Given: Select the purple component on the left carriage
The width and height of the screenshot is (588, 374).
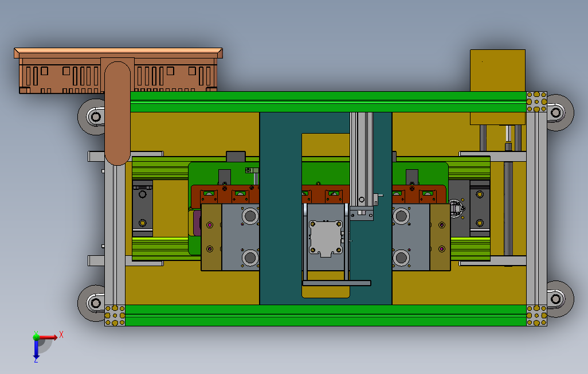Looking at the screenshot, I should pos(197,223).
